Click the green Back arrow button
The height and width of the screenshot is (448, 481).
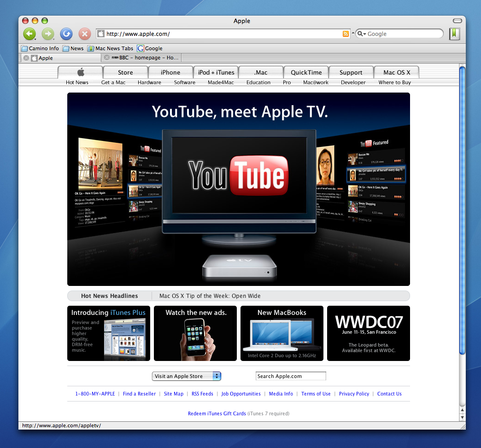point(29,34)
